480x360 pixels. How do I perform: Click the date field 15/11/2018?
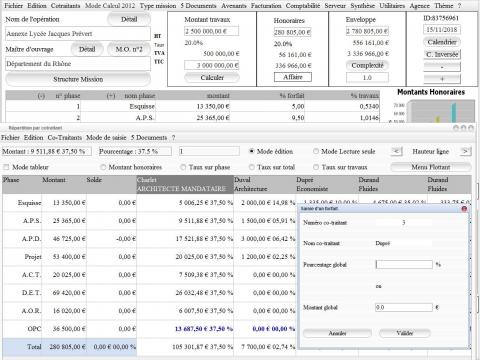[442, 30]
